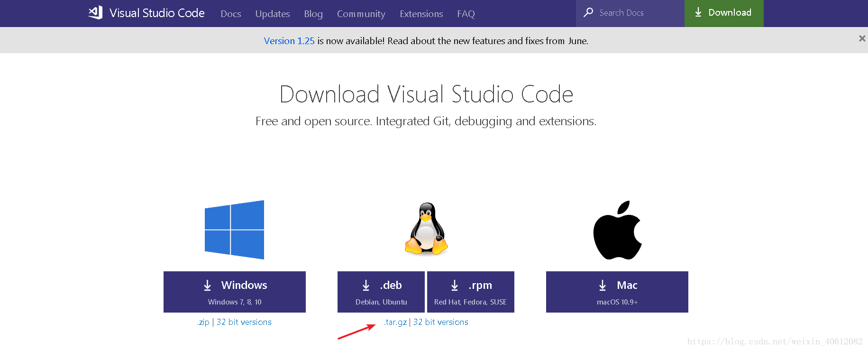Open Linux 32 bit versions link
The height and width of the screenshot is (351, 868).
tap(441, 322)
